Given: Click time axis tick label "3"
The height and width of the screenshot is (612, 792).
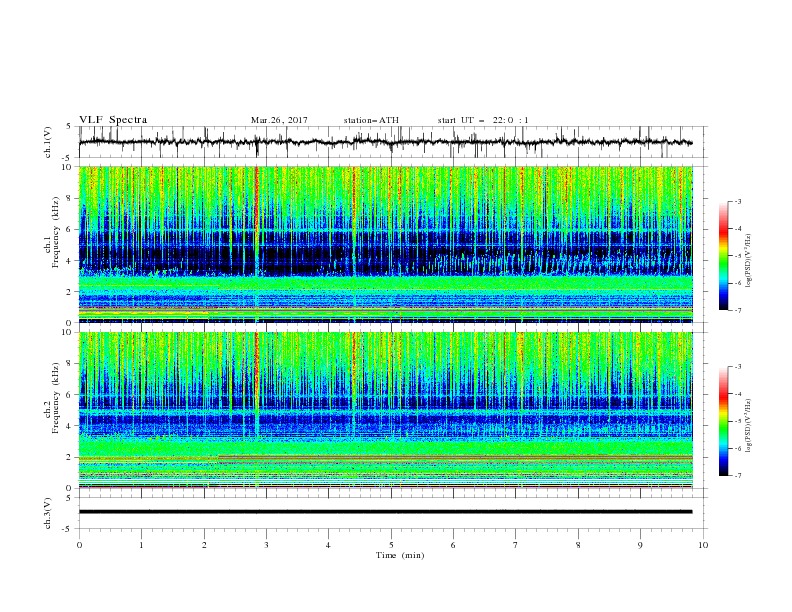Looking at the screenshot, I should [266, 545].
